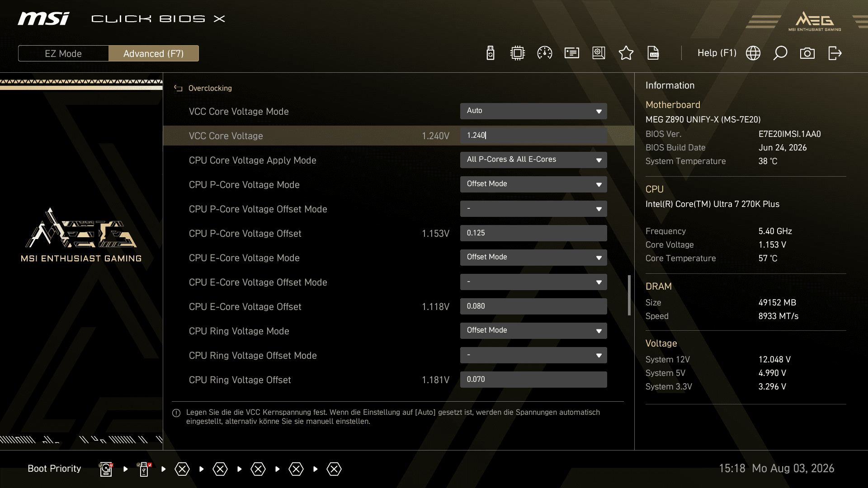868x488 pixels.
Task: Open the CPU chip information icon
Action: [518, 53]
